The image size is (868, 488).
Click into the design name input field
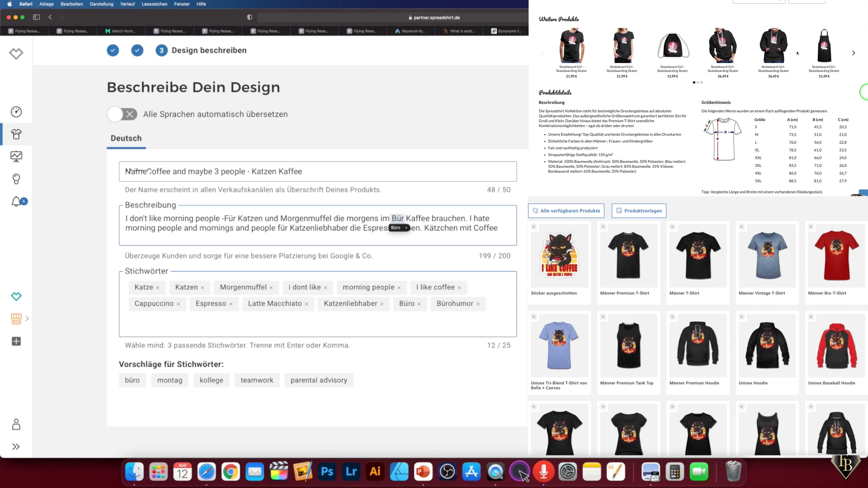317,171
